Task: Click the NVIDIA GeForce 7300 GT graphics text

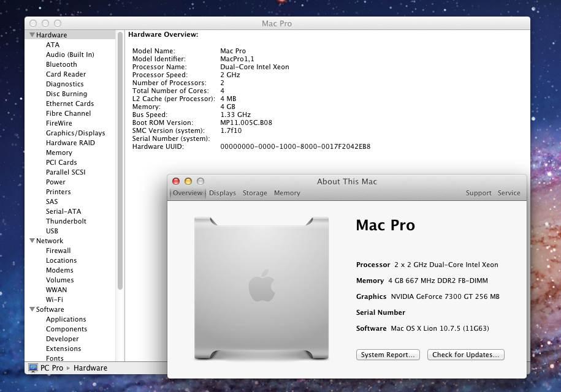Action: click(x=445, y=296)
